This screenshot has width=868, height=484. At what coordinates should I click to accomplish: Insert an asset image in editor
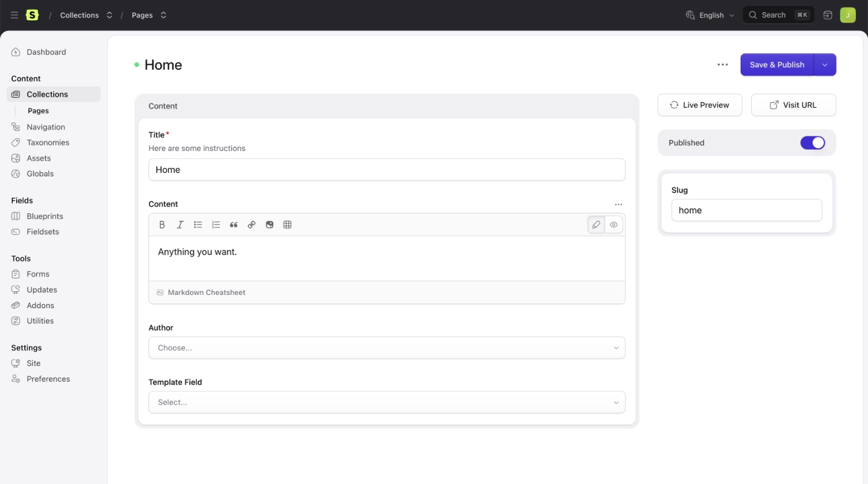coord(270,225)
